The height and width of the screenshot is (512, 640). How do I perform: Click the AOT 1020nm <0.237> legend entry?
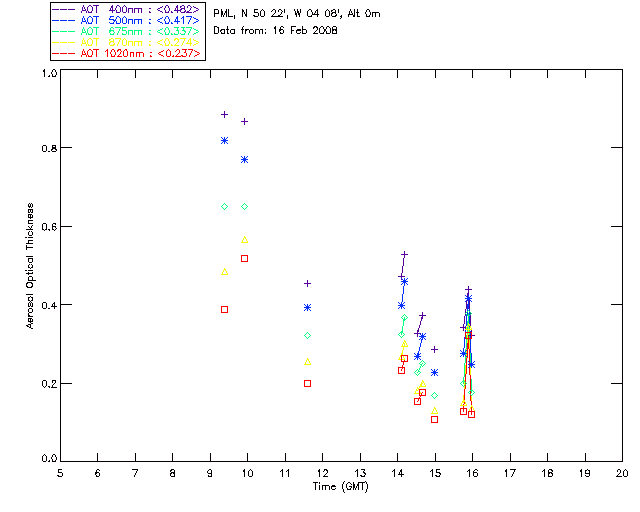pos(126,53)
